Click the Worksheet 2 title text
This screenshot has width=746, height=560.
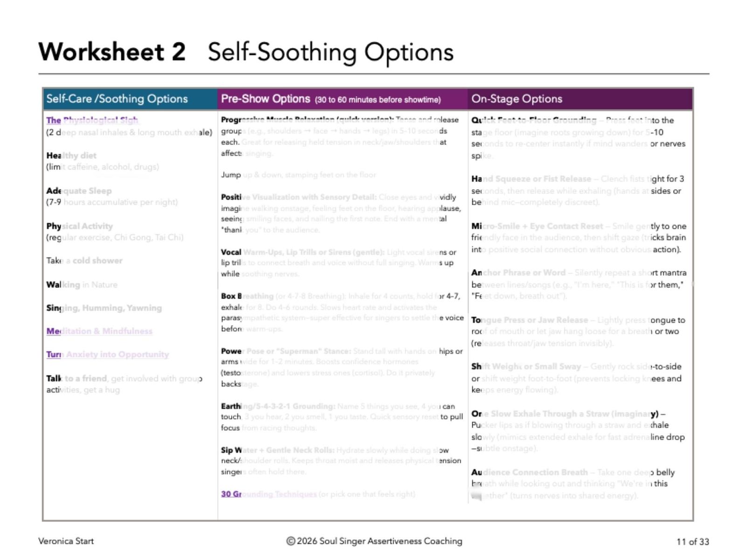pos(112,52)
